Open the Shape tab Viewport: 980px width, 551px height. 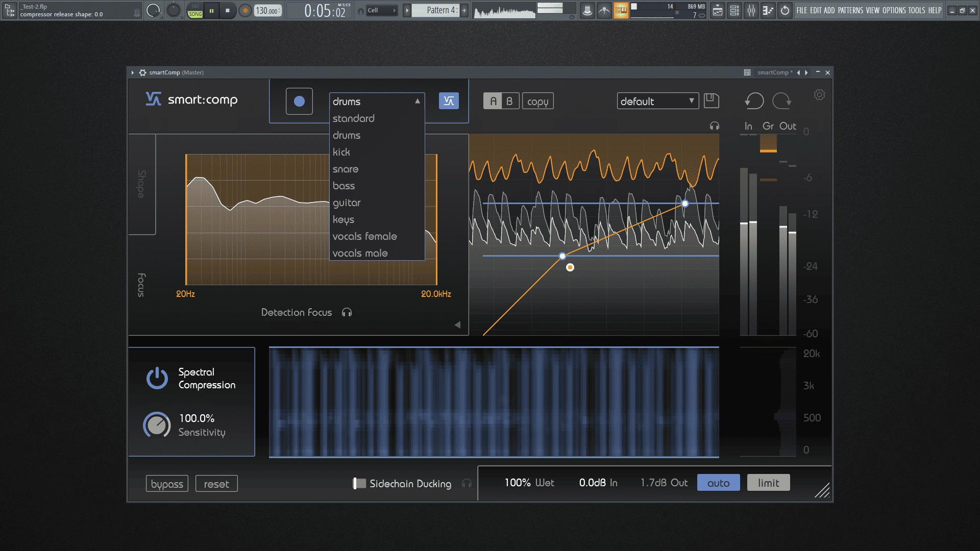pos(142,184)
